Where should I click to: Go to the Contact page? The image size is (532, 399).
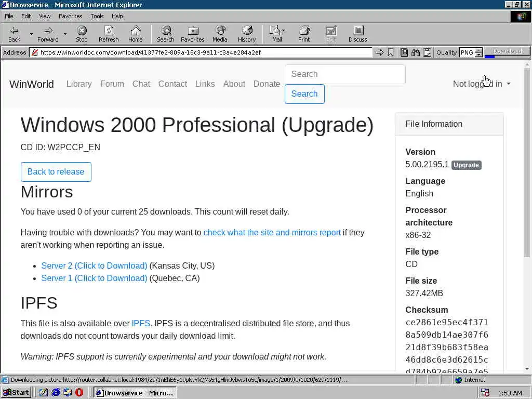pyautogui.click(x=172, y=84)
